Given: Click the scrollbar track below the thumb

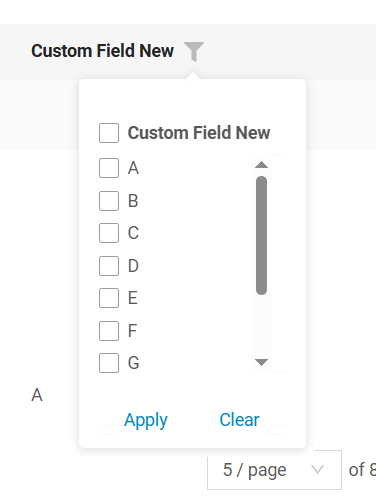Looking at the screenshot, I should coord(261,325).
